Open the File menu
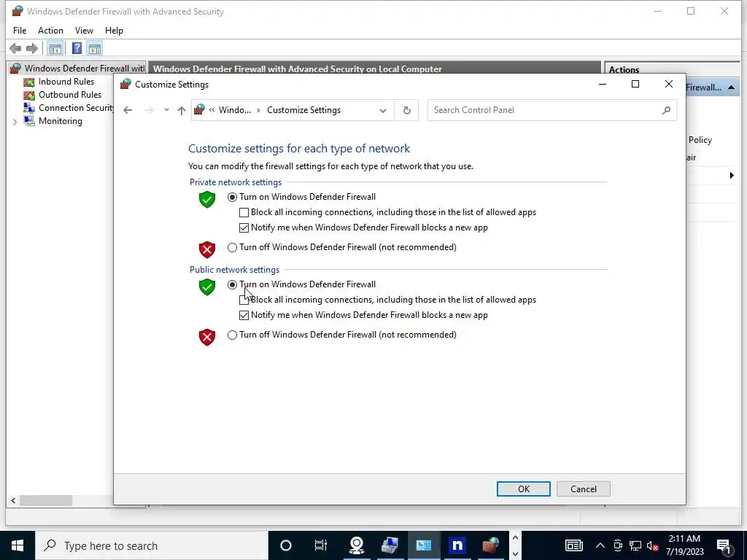Screen dimensions: 747x560 (20, 31)
